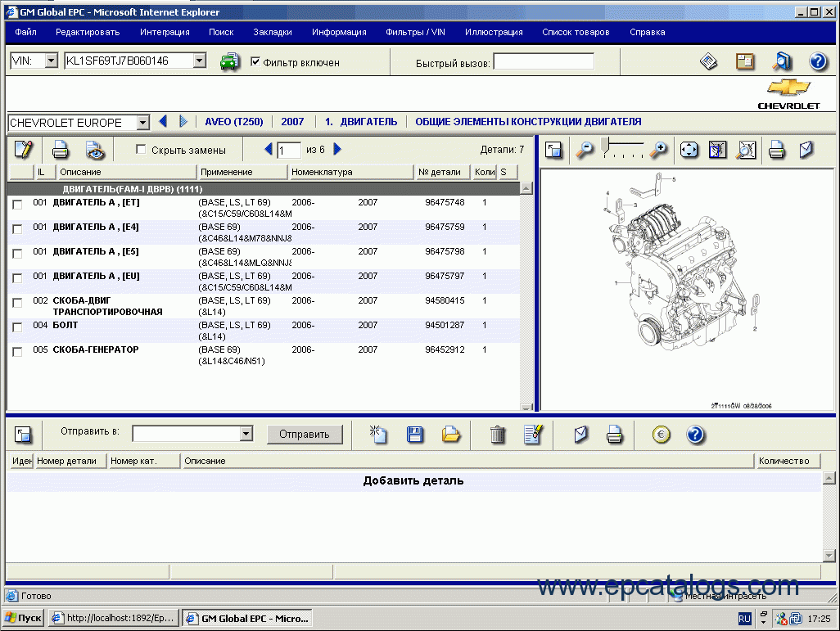
Task: Enable the 'Скрыть замены' checkbox
Action: (x=141, y=150)
